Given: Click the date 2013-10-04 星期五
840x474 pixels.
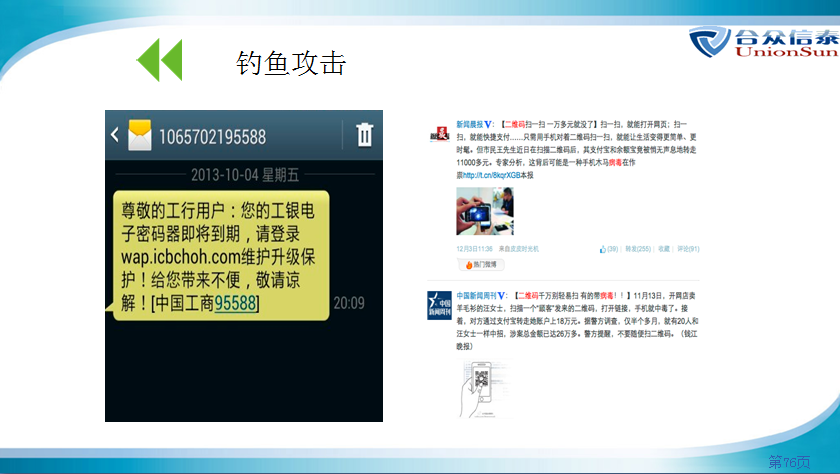Looking at the screenshot, I should click(x=245, y=175).
